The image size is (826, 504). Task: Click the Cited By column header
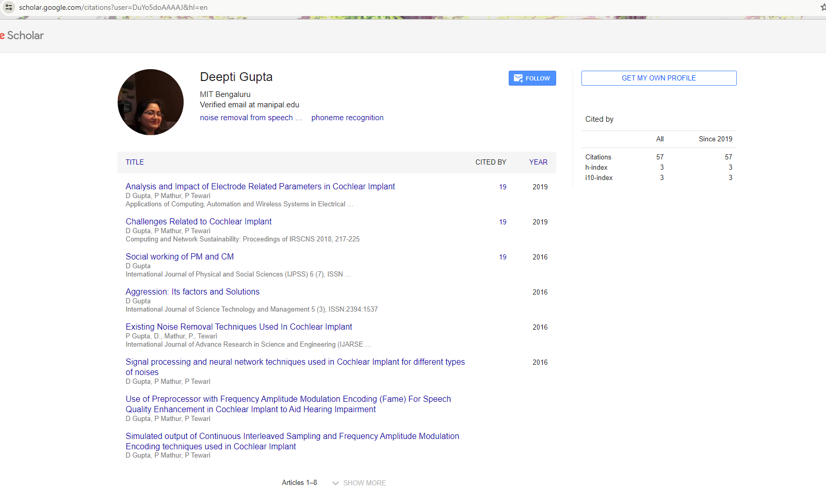(490, 162)
